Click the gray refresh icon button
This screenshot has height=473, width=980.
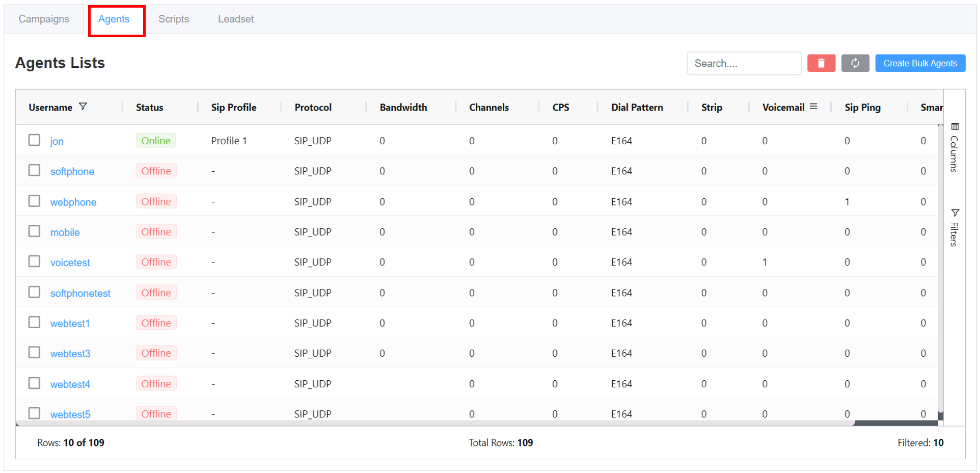(x=855, y=63)
